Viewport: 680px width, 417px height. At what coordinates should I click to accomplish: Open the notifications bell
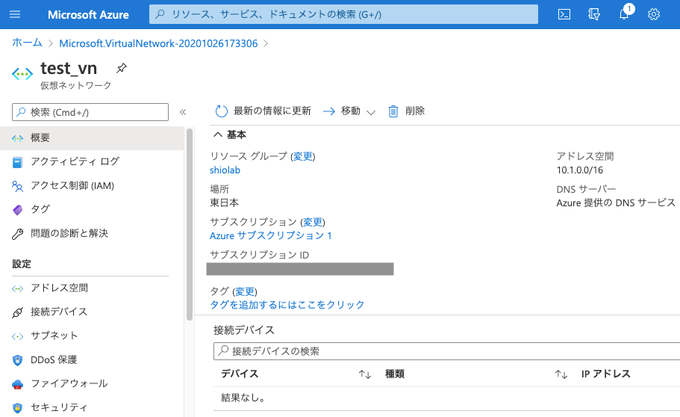(x=624, y=14)
